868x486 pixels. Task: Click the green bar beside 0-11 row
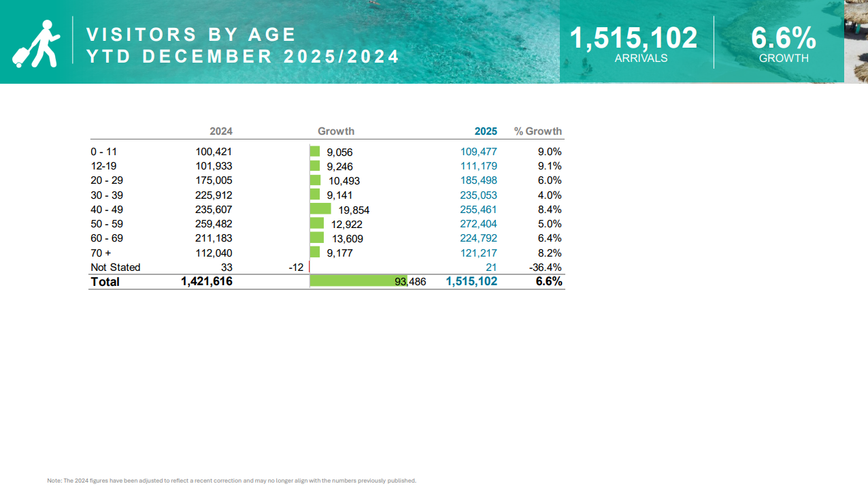[x=315, y=151]
